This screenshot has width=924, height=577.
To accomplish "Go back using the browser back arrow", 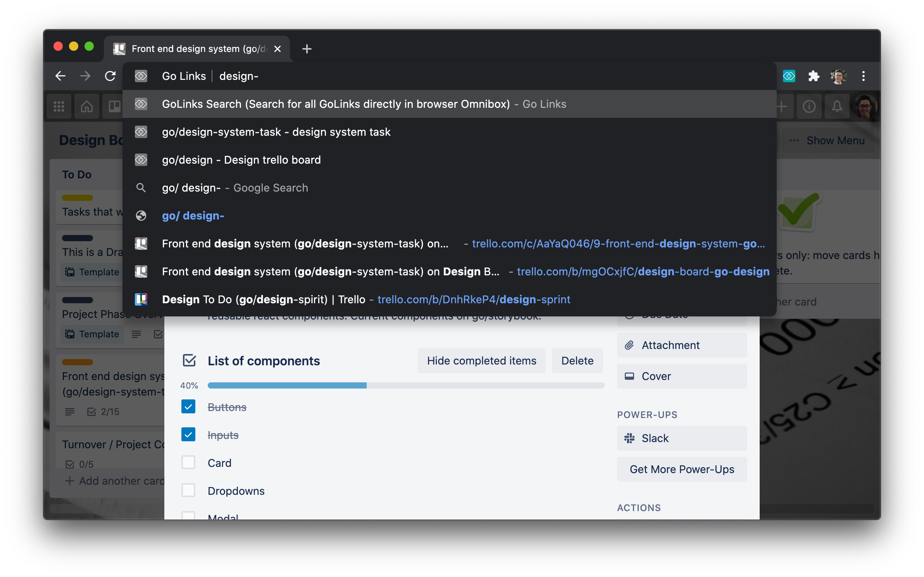I will click(x=60, y=76).
